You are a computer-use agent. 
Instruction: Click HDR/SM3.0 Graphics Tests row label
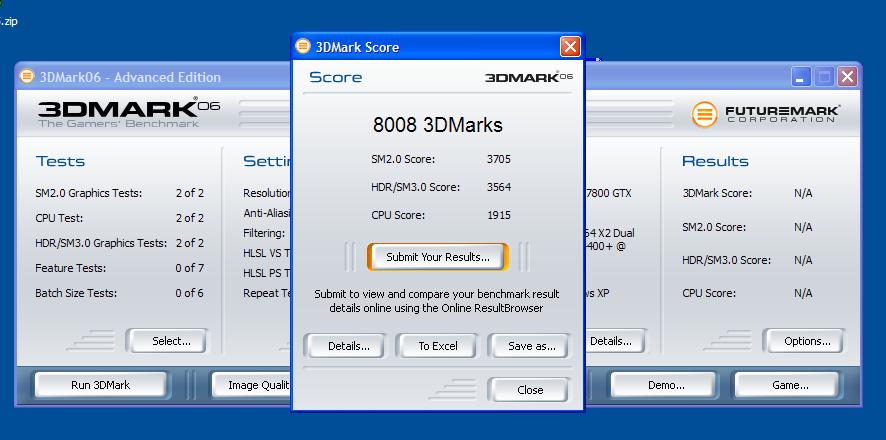coord(101,243)
